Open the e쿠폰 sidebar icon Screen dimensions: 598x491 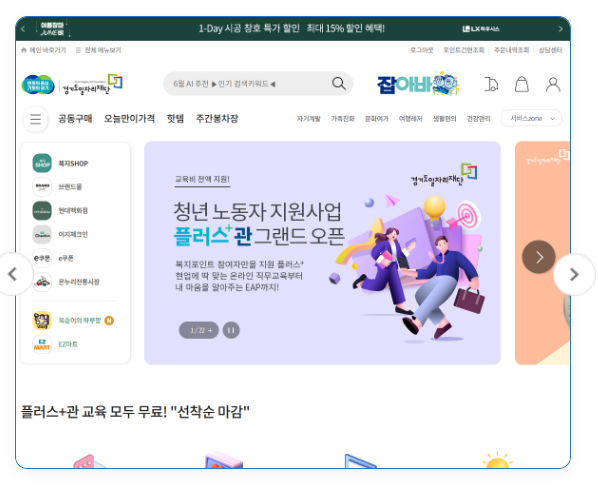pyautogui.click(x=42, y=258)
